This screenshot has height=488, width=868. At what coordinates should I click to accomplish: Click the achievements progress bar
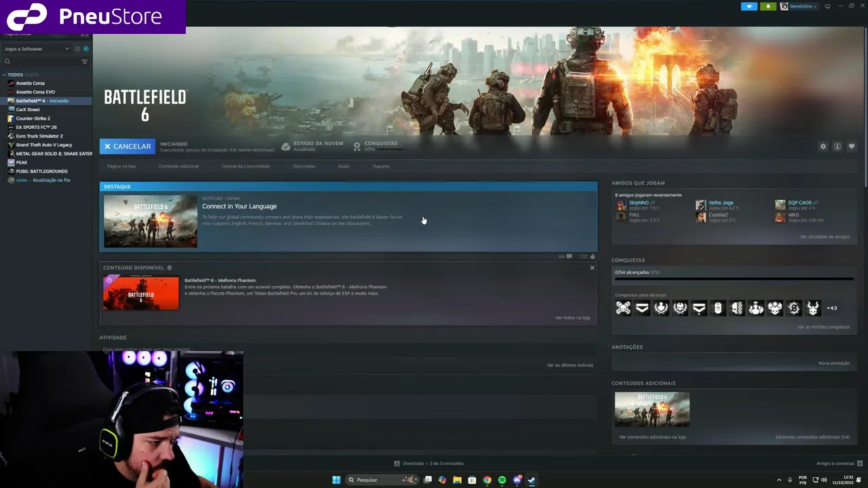point(734,279)
